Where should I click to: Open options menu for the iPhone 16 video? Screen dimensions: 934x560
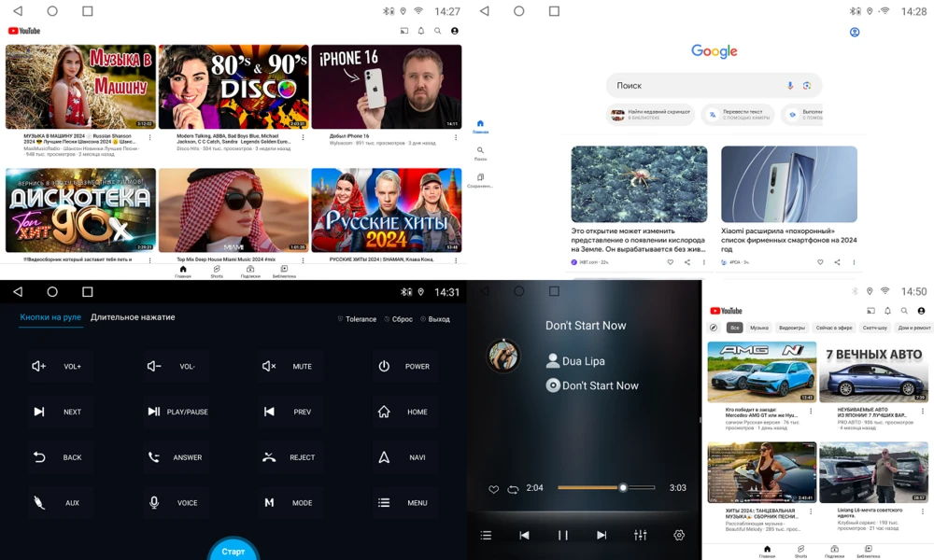point(456,136)
